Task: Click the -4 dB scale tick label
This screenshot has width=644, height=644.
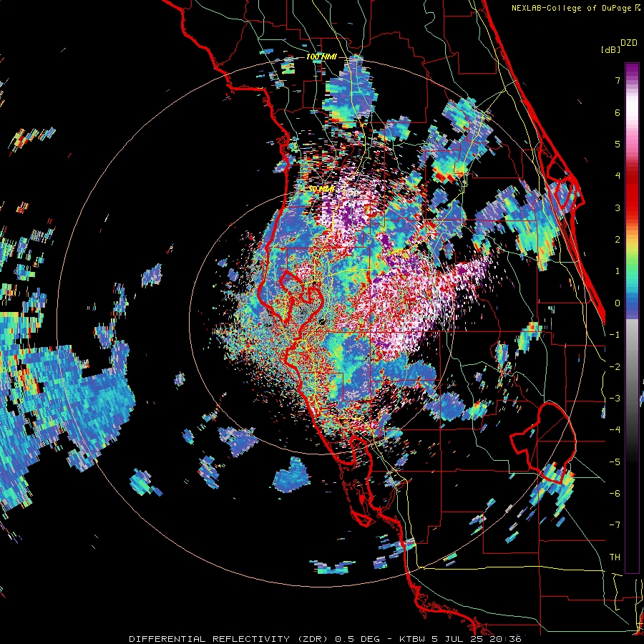Action: click(615, 430)
